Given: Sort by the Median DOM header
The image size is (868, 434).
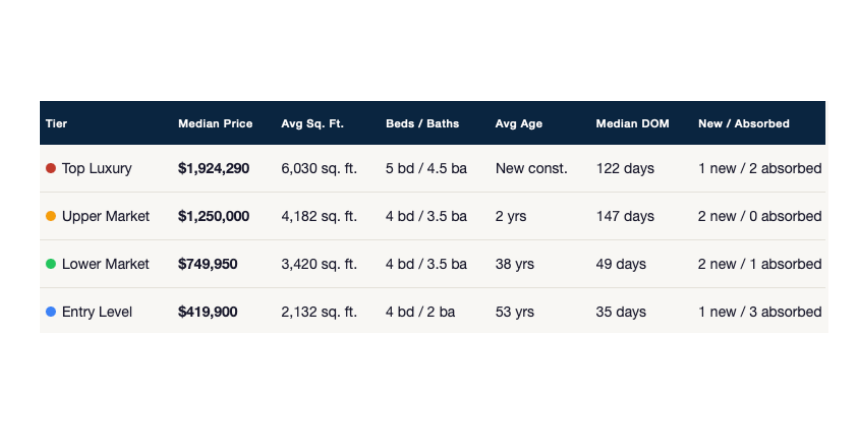Looking at the screenshot, I should [632, 124].
